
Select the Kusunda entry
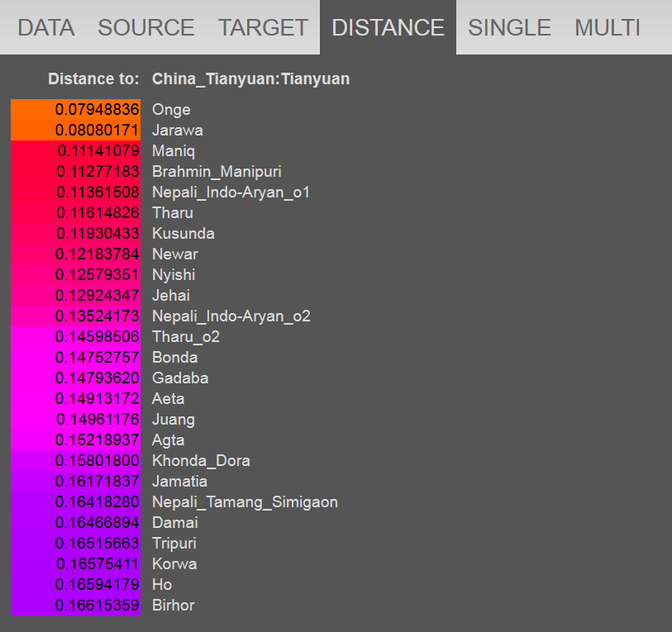[x=183, y=234]
